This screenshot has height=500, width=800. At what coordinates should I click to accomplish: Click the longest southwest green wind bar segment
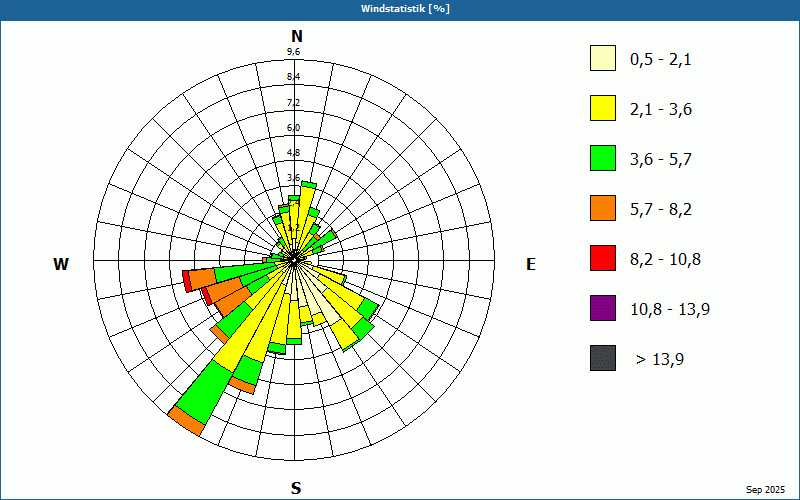pyautogui.click(x=204, y=393)
